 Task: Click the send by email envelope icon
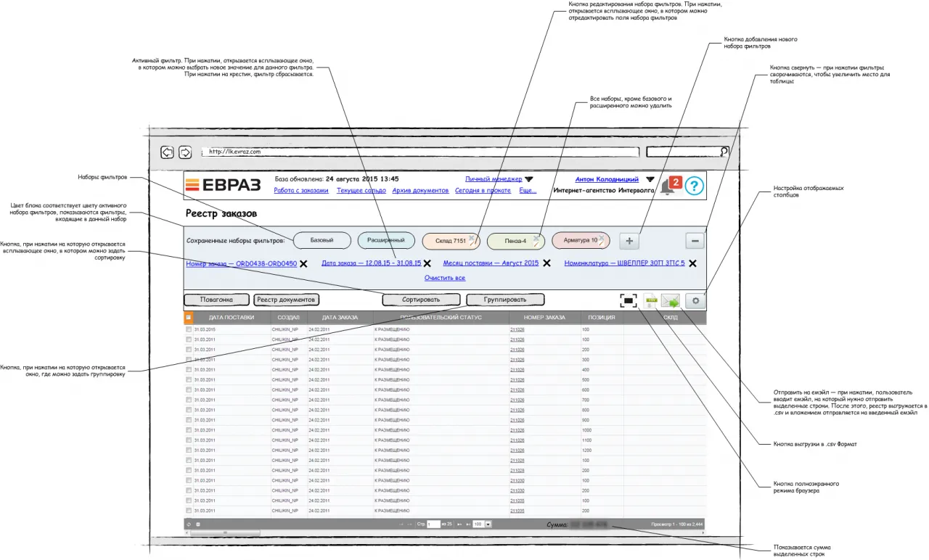671,301
